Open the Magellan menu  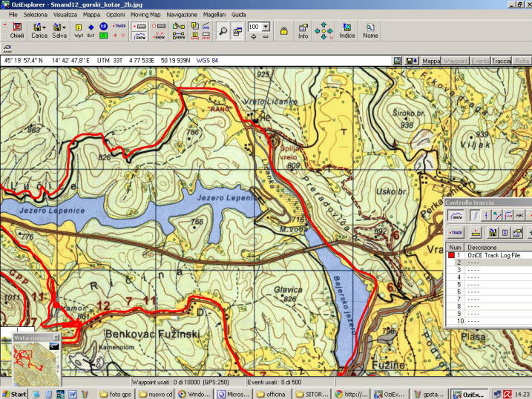point(214,15)
